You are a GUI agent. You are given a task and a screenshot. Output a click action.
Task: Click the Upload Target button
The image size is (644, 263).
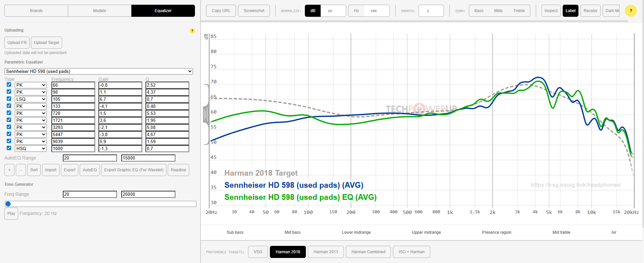pos(47,43)
